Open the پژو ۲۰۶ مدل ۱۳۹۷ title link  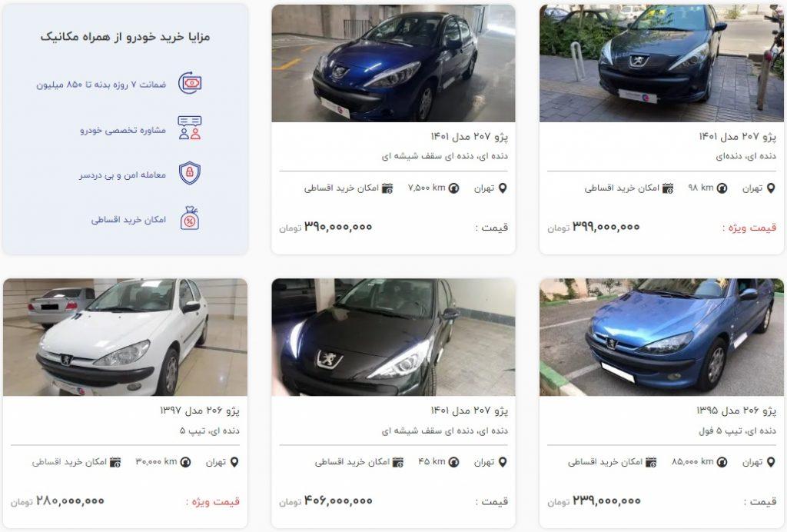click(199, 410)
